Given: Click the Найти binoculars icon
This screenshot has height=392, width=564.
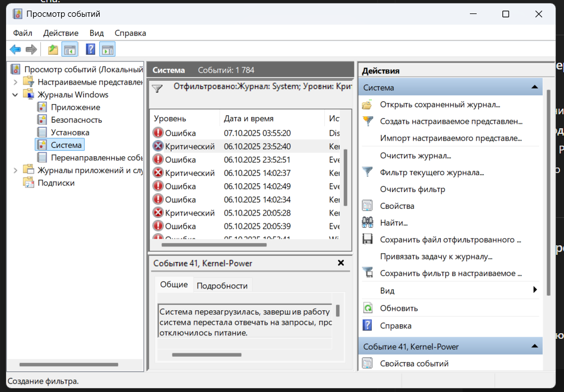Looking at the screenshot, I should tap(367, 223).
